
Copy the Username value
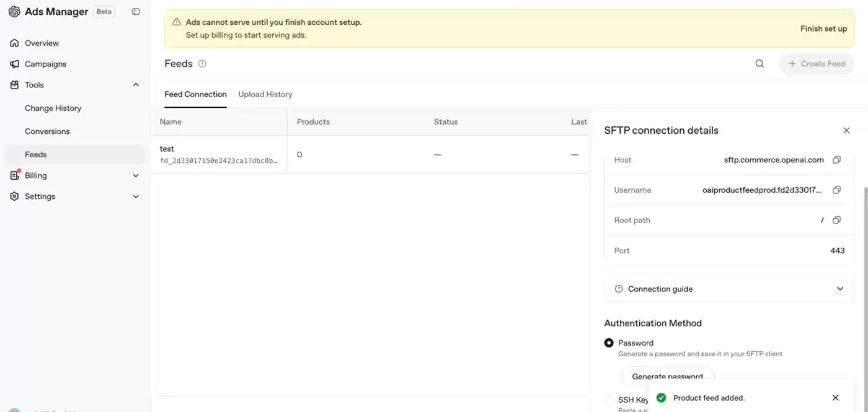click(x=836, y=190)
